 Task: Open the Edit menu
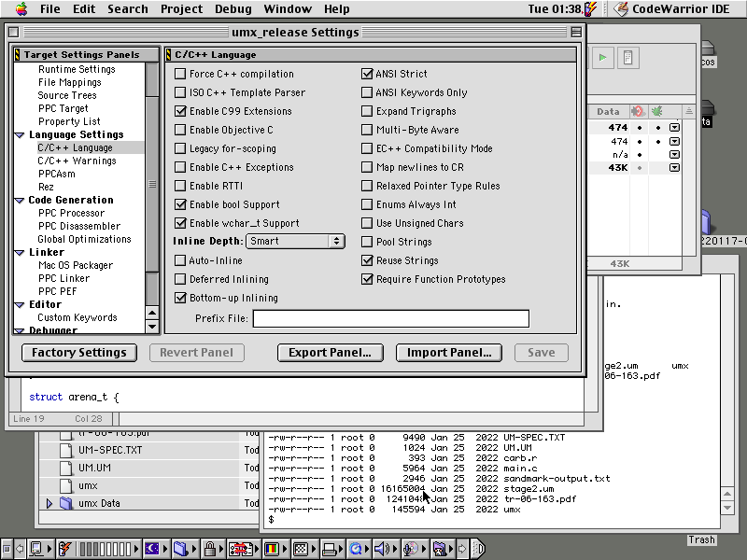[84, 8]
